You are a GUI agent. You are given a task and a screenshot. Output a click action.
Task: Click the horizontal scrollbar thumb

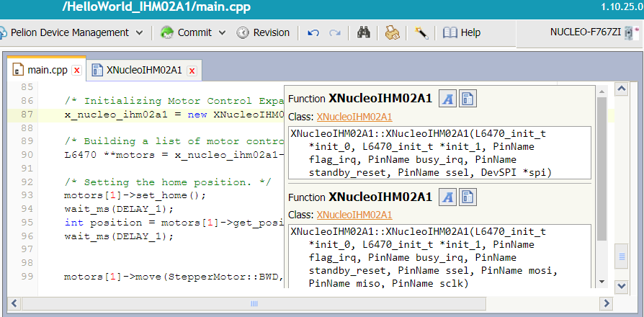point(254,304)
